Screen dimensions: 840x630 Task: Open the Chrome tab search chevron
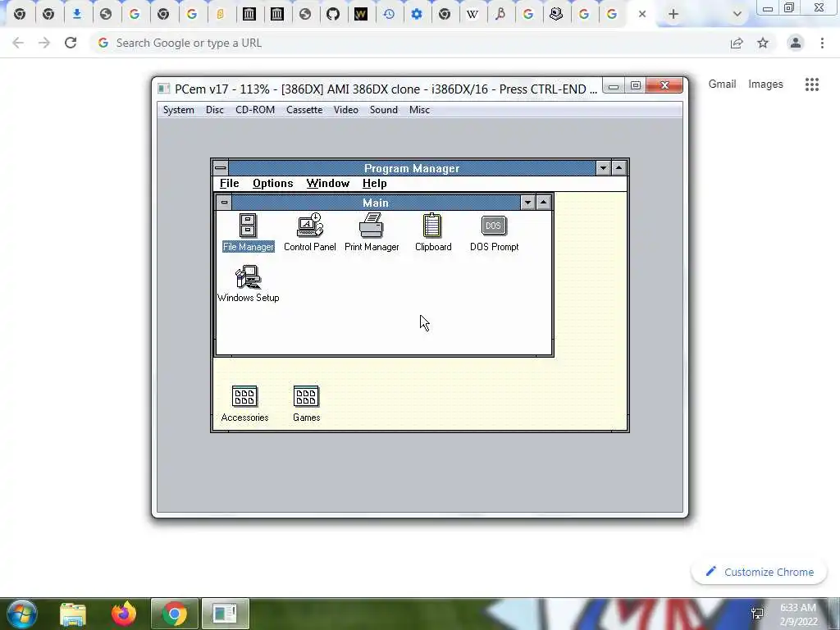[x=737, y=15]
